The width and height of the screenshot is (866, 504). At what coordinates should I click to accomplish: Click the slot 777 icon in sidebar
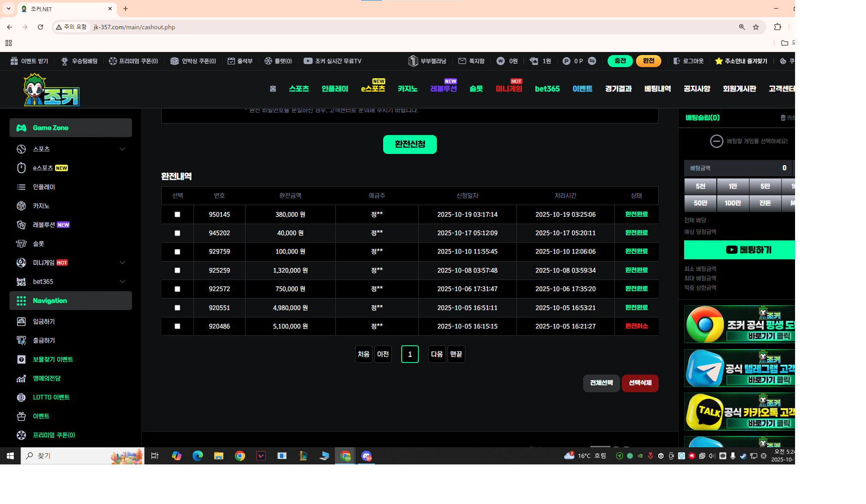21,244
